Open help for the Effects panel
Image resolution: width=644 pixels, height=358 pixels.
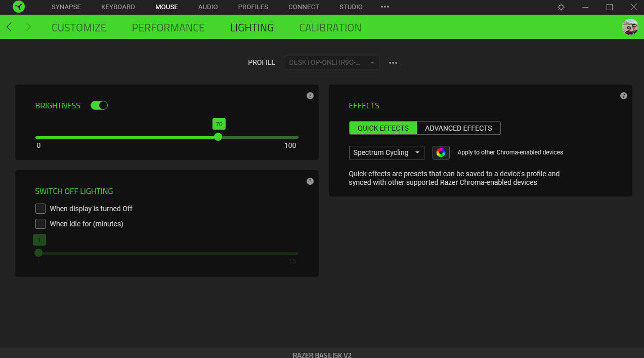click(x=624, y=96)
